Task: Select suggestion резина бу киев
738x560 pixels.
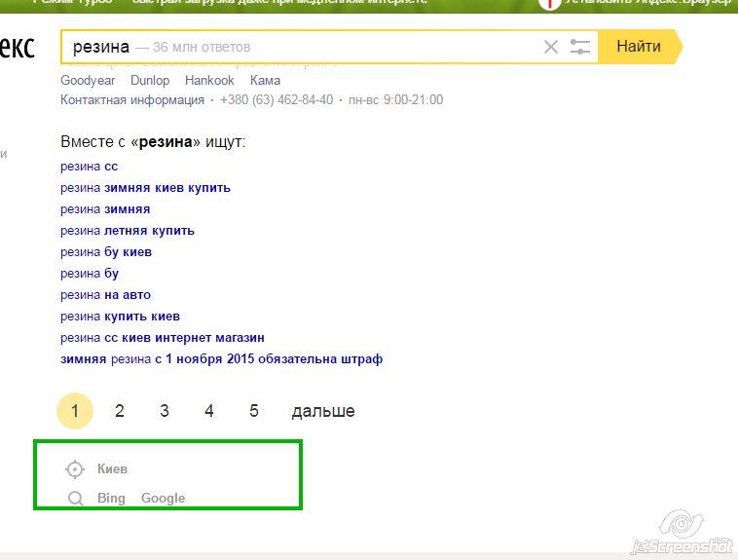Action: tap(106, 252)
